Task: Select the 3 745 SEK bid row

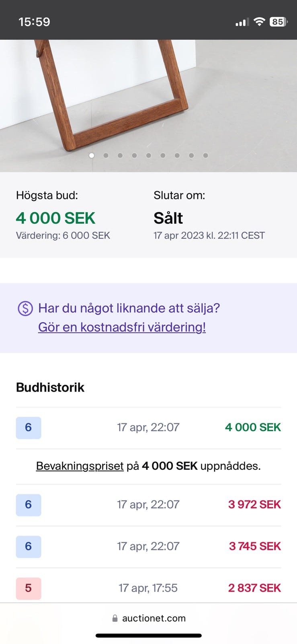Action: (149, 546)
